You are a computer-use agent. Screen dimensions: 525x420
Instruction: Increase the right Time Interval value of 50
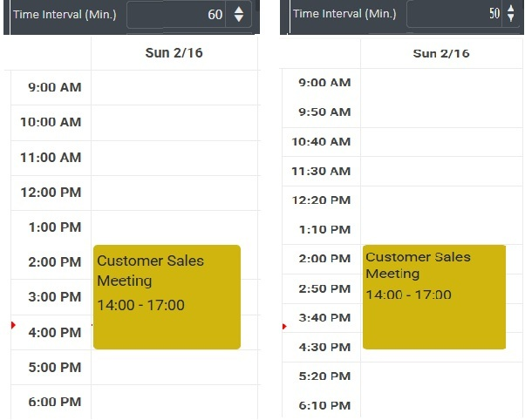click(x=511, y=9)
